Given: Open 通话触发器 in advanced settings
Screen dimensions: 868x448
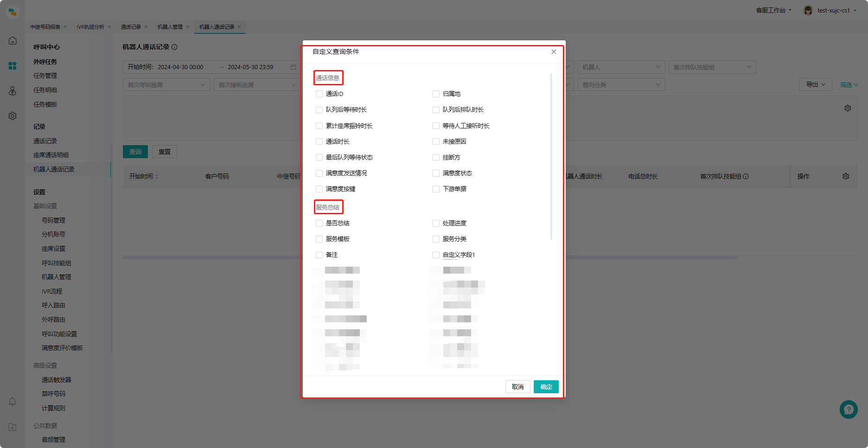Looking at the screenshot, I should pos(57,380).
